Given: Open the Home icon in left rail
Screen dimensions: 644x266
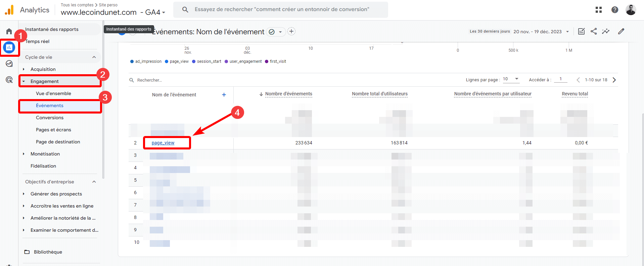Looking at the screenshot, I should coord(9,31).
